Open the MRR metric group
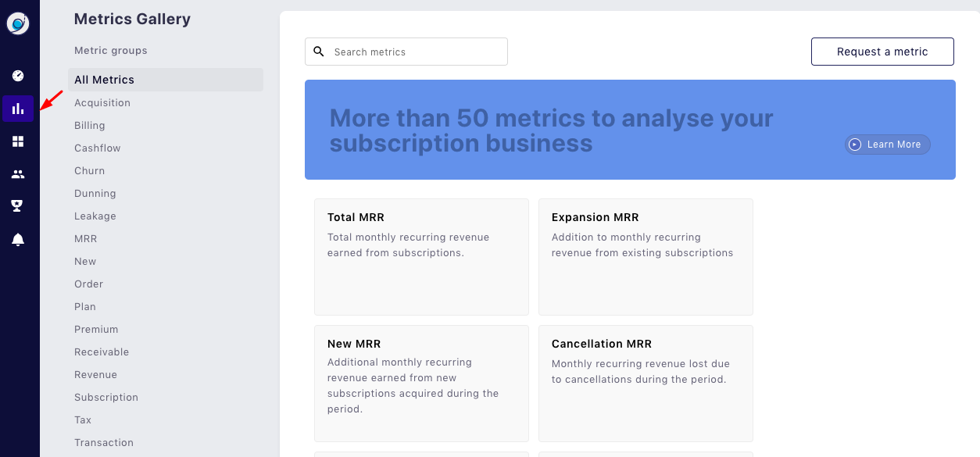 pos(86,239)
